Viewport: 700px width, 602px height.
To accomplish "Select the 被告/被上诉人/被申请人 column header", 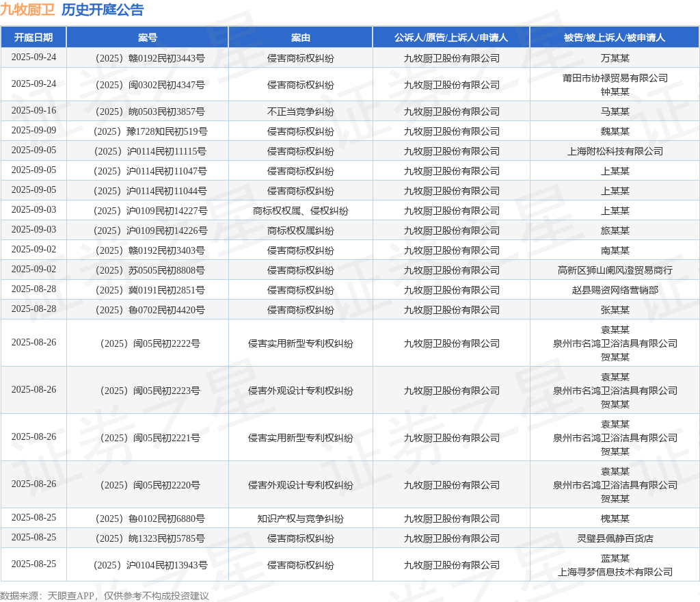I will click(615, 38).
